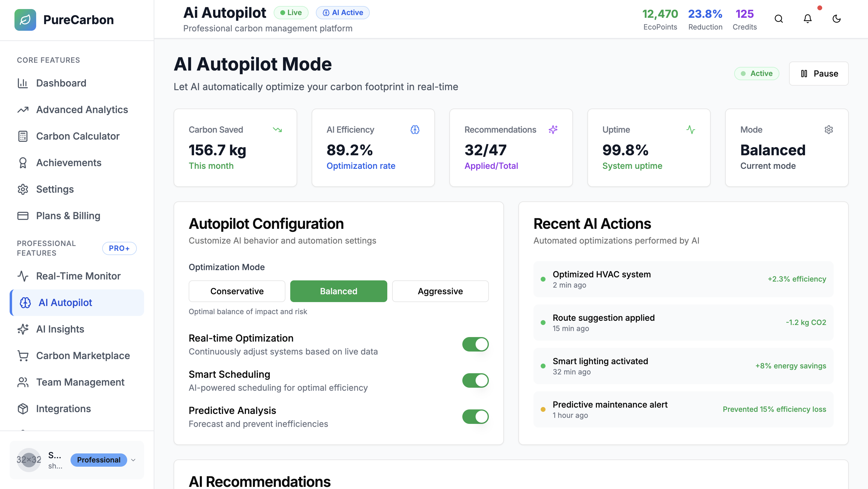Pause the AI Autopilot

click(x=819, y=74)
